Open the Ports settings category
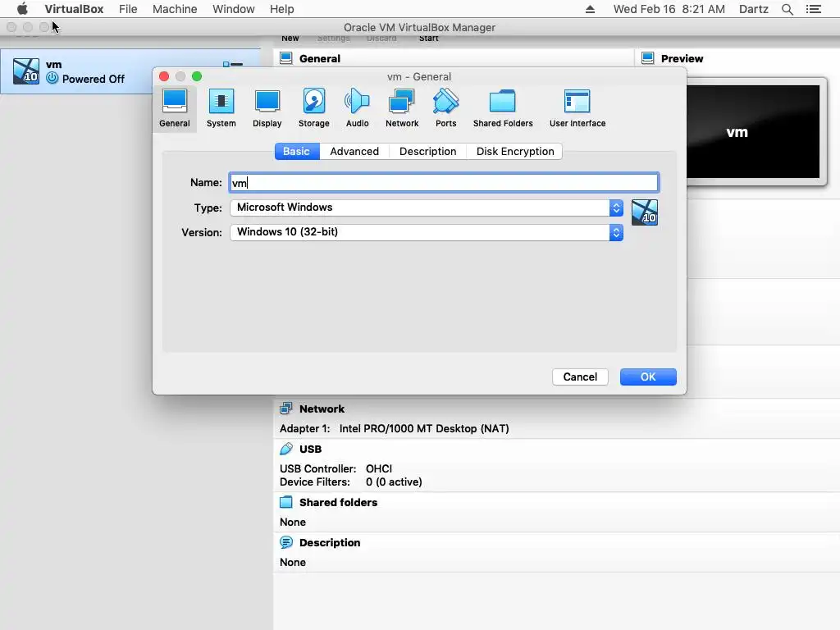The height and width of the screenshot is (630, 840). 445,107
